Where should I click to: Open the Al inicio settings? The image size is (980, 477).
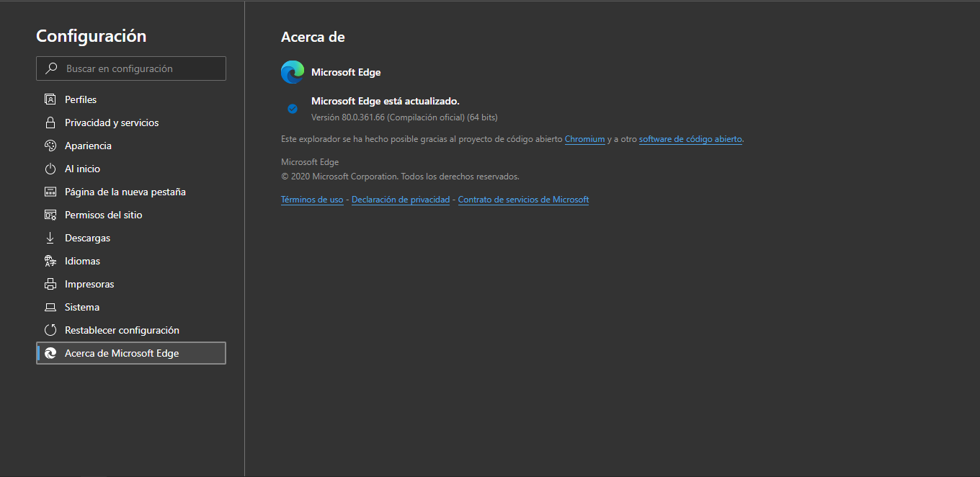coord(131,169)
